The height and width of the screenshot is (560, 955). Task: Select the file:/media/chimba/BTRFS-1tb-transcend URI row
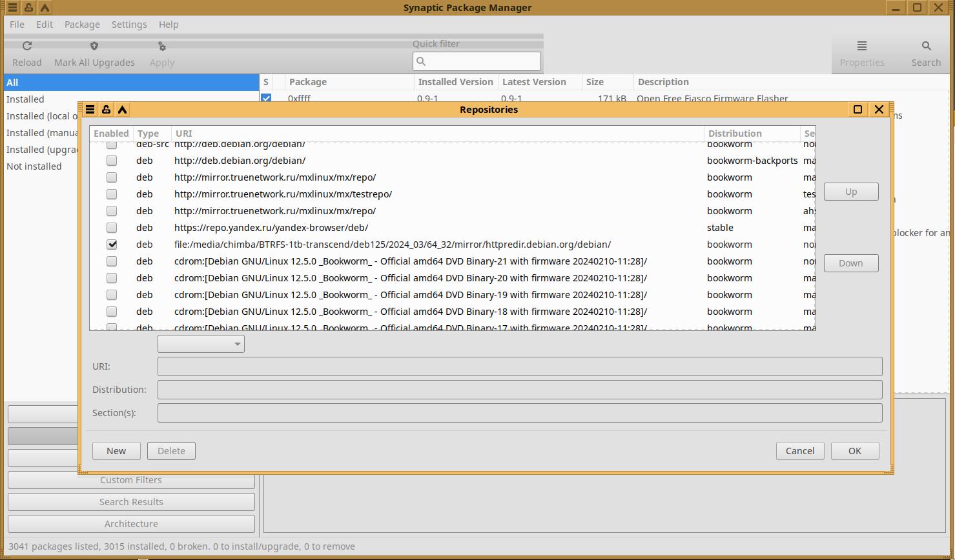(393, 245)
